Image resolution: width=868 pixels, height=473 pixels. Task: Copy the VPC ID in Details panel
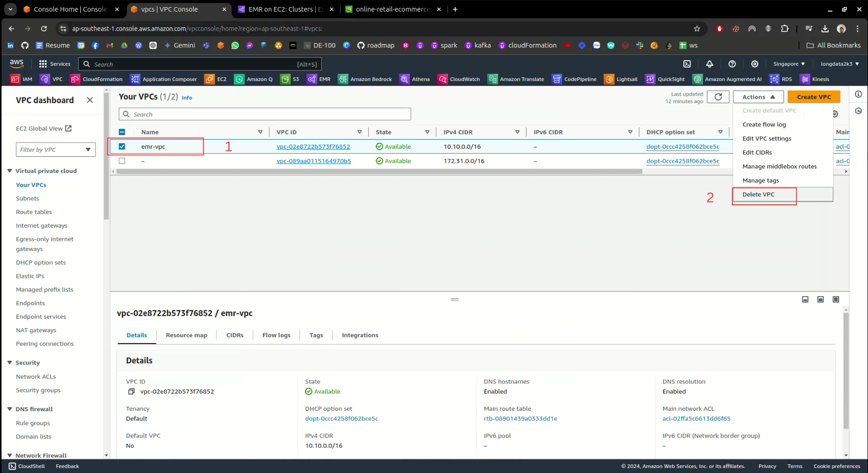coord(131,392)
